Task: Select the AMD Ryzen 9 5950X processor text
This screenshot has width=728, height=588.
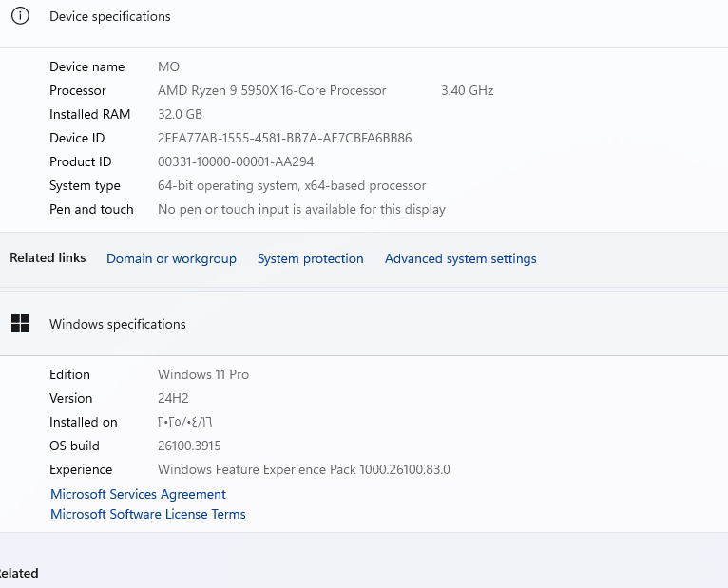Action: coord(272,90)
